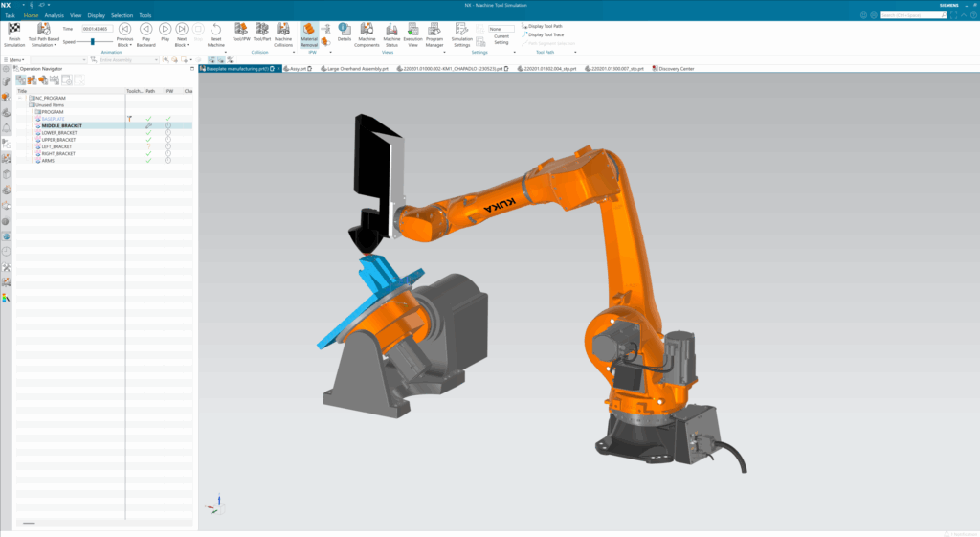This screenshot has height=537, width=980.
Task: Advance to Next Block
Action: coord(182,35)
